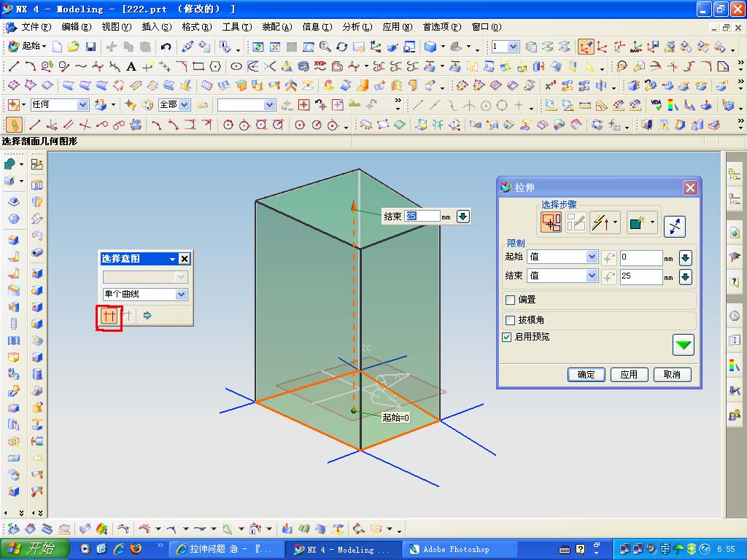Toggle Stop at Intersection in 选择意图

click(x=109, y=315)
